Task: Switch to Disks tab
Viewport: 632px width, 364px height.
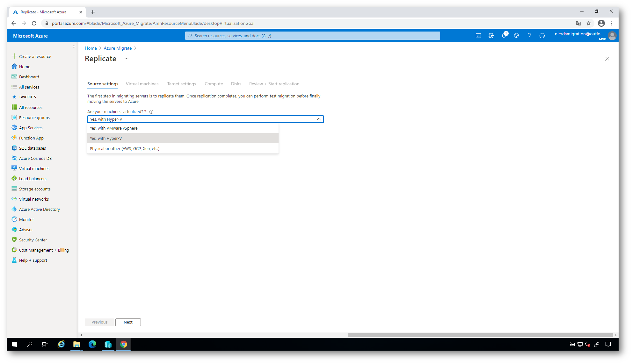Action: point(236,84)
